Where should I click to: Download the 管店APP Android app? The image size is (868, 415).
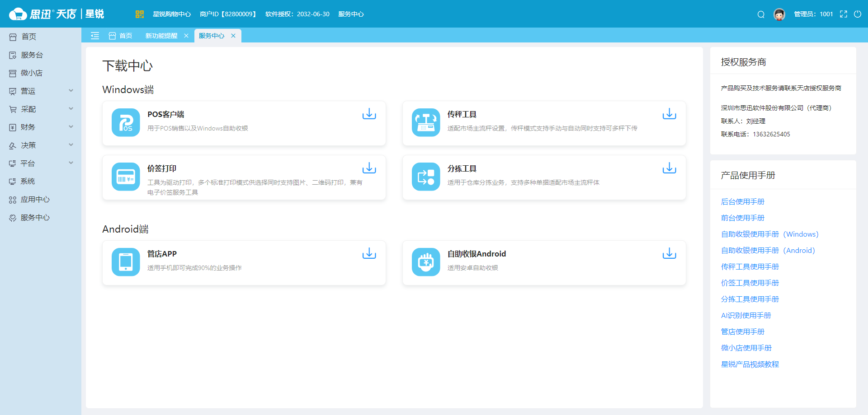(x=369, y=253)
